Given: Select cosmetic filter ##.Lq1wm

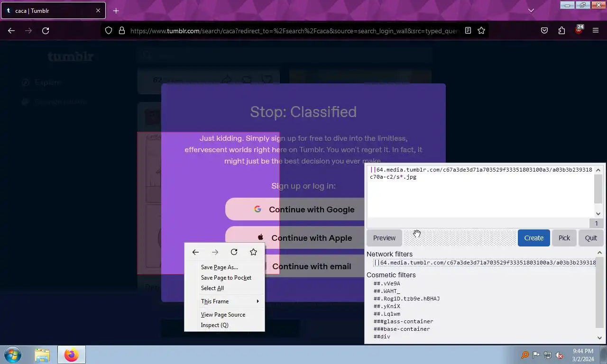Looking at the screenshot, I should click(x=386, y=314).
